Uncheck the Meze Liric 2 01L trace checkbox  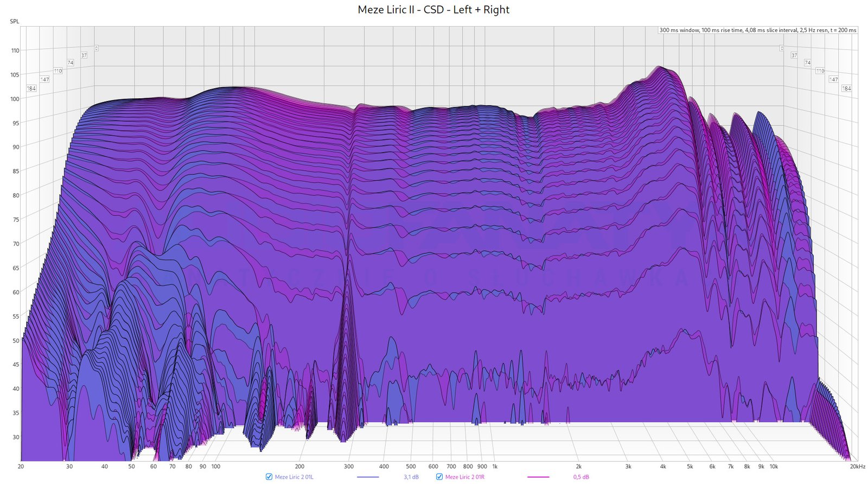pos(269,477)
